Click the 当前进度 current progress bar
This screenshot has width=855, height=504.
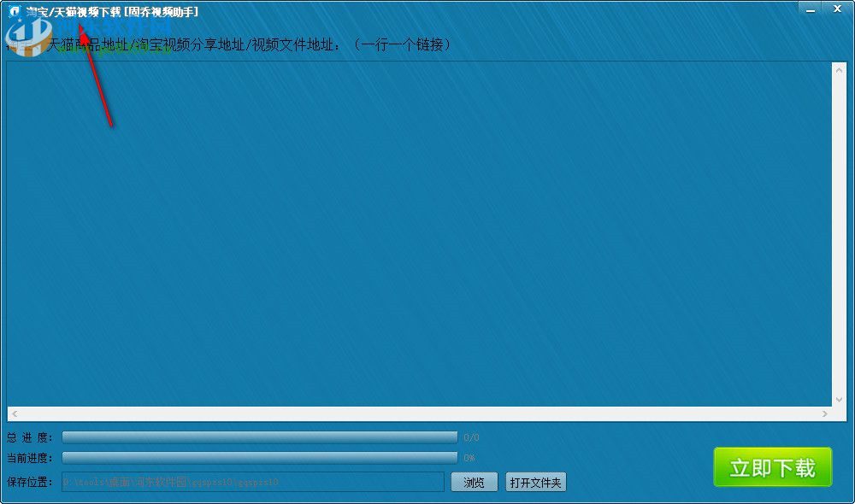point(256,457)
